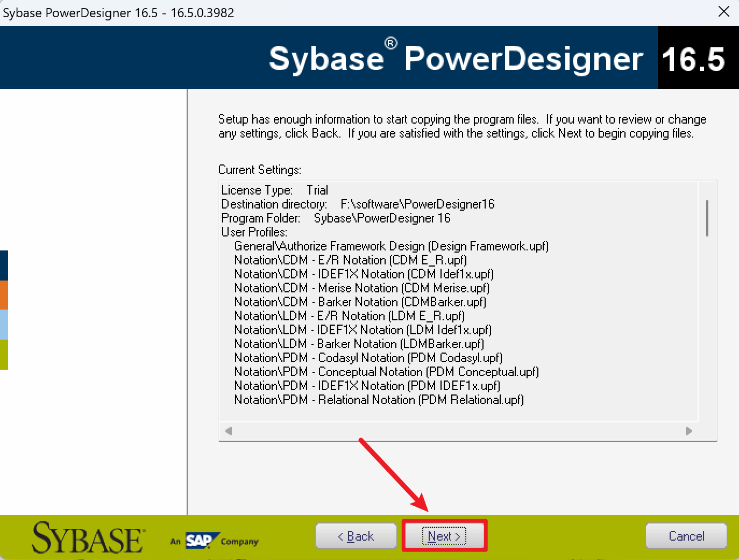This screenshot has height=560, width=739.
Task: Click the vertical scrollbar thumb in settings
Action: point(707,218)
